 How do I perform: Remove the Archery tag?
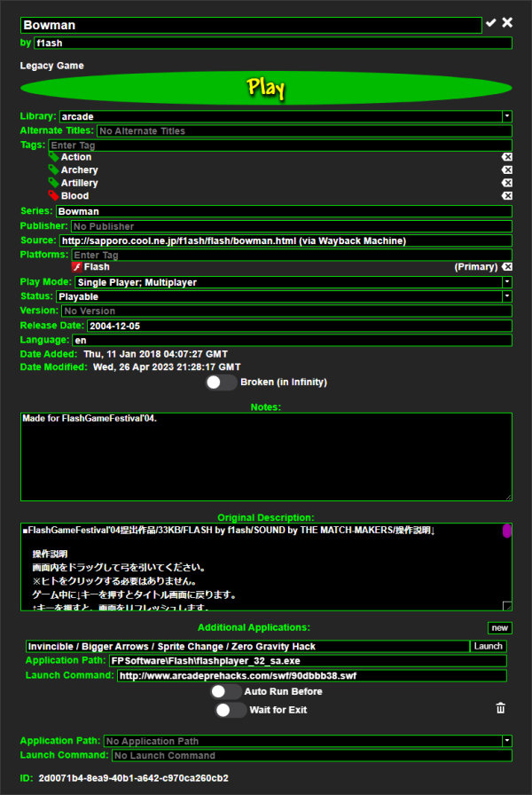click(x=506, y=170)
